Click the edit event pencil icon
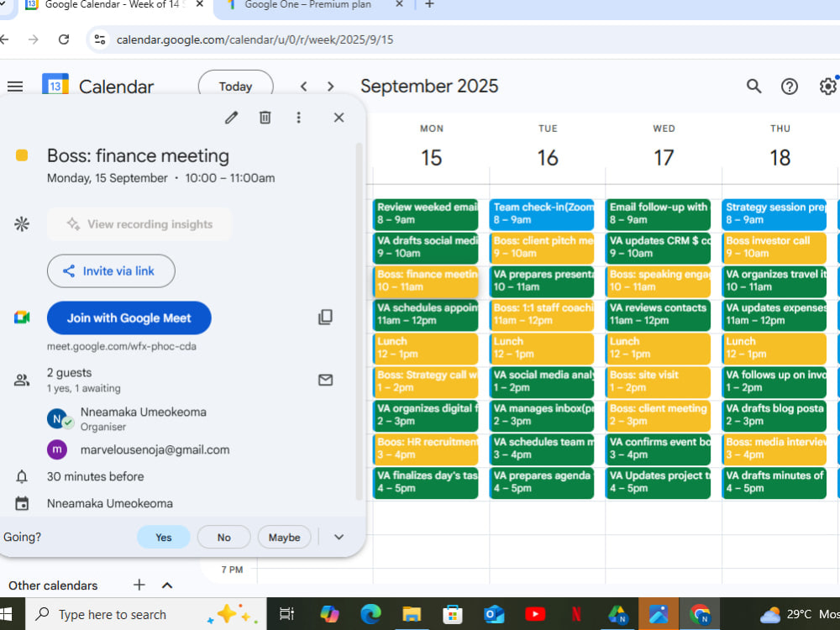The height and width of the screenshot is (630, 840). [232, 118]
